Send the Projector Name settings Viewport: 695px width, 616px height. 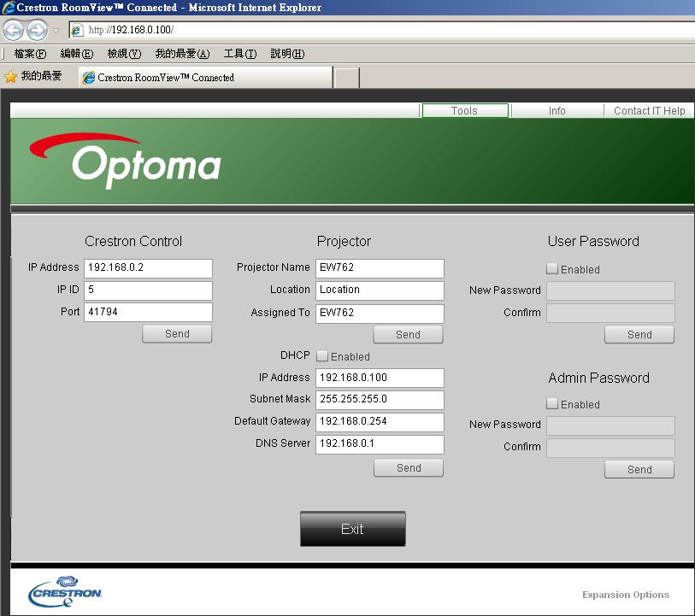tap(409, 335)
